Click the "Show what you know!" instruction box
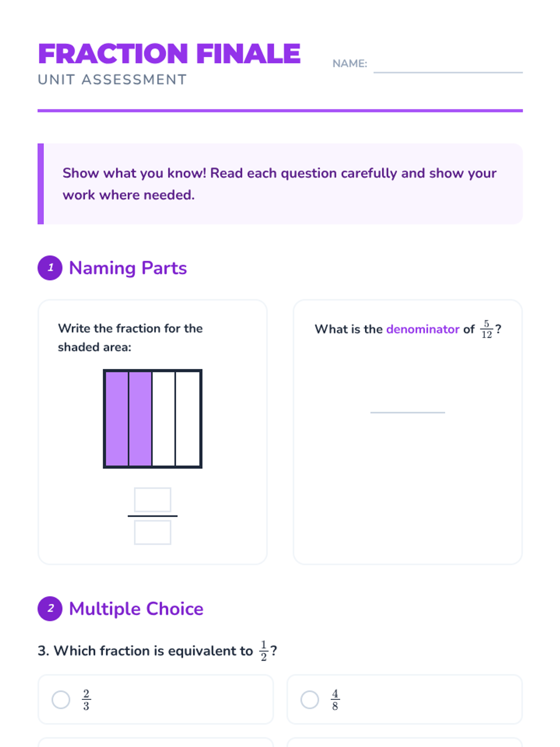The width and height of the screenshot is (560, 747). click(x=280, y=184)
